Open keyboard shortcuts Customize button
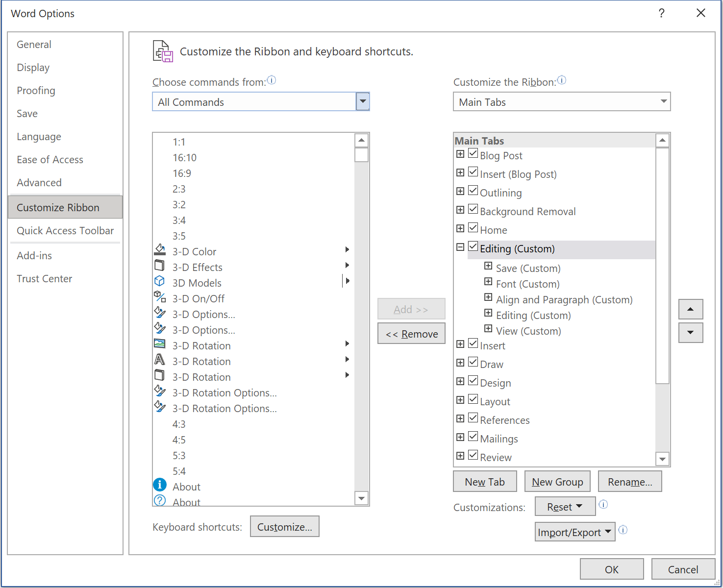 tap(284, 527)
